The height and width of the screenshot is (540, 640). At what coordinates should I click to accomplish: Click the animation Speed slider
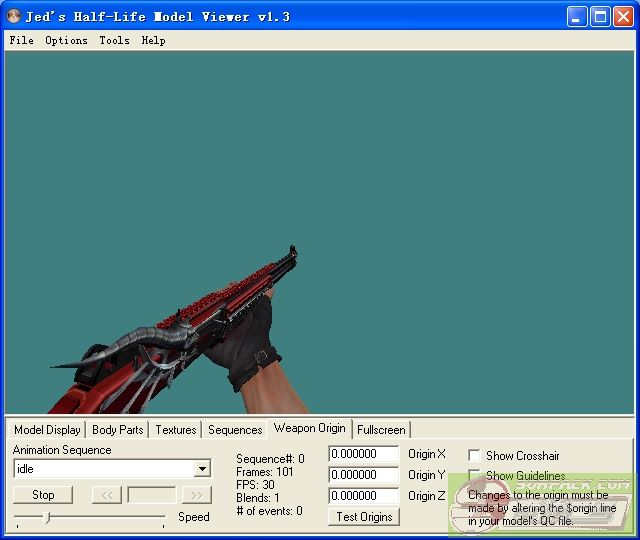point(48,517)
